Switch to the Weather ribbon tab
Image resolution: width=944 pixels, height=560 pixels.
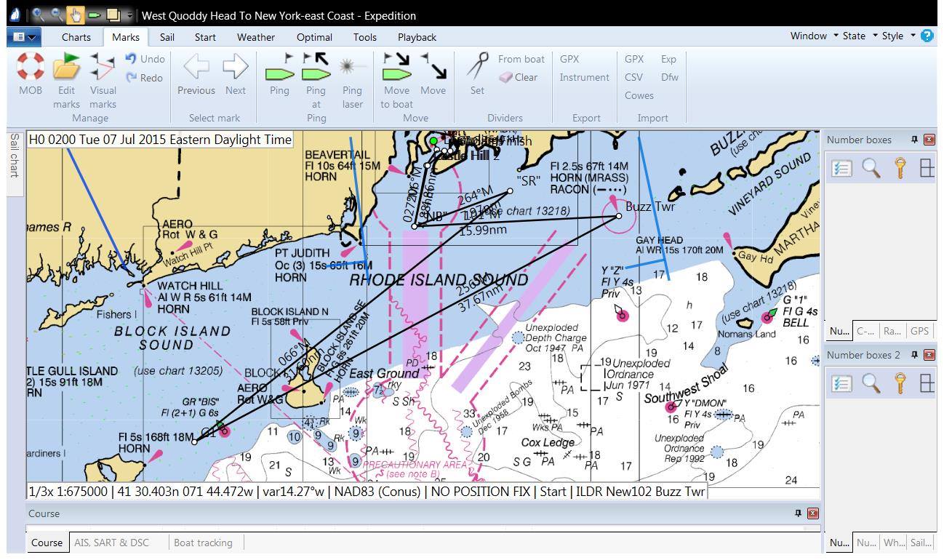pyautogui.click(x=255, y=37)
